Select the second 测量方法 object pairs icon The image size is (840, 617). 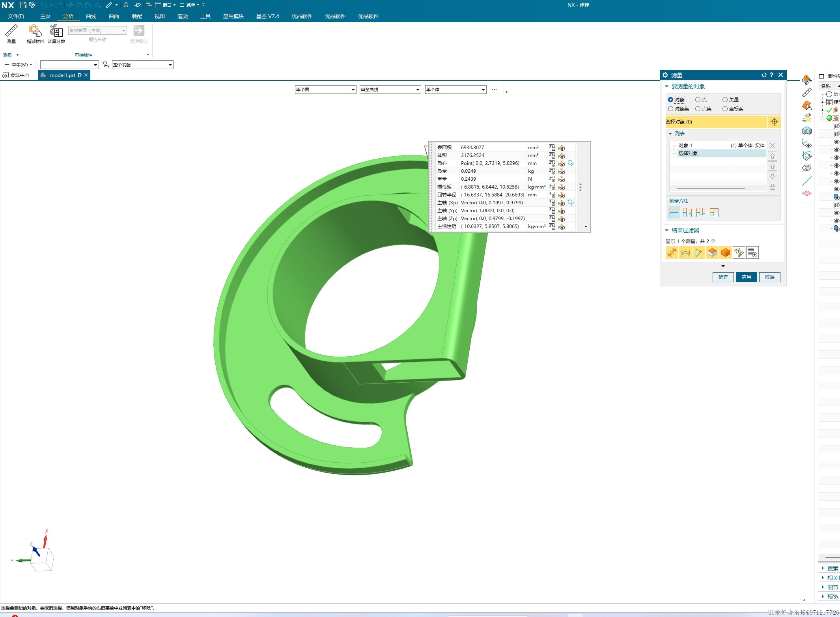click(x=687, y=212)
